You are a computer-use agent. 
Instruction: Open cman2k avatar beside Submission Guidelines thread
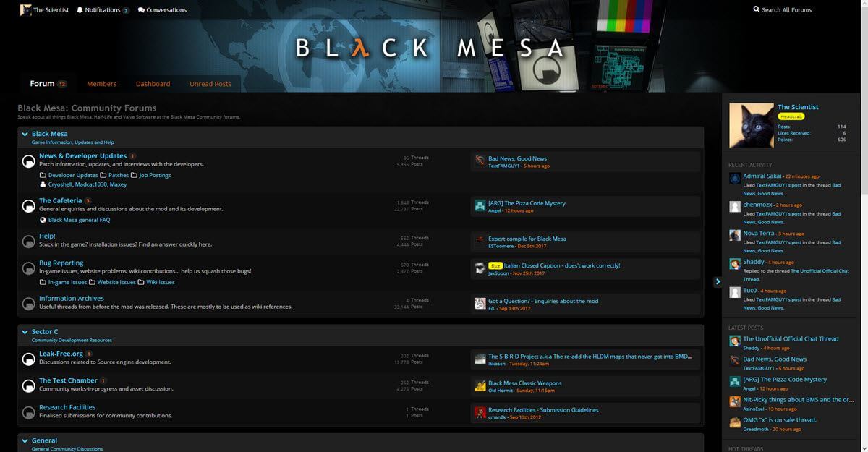(x=480, y=413)
